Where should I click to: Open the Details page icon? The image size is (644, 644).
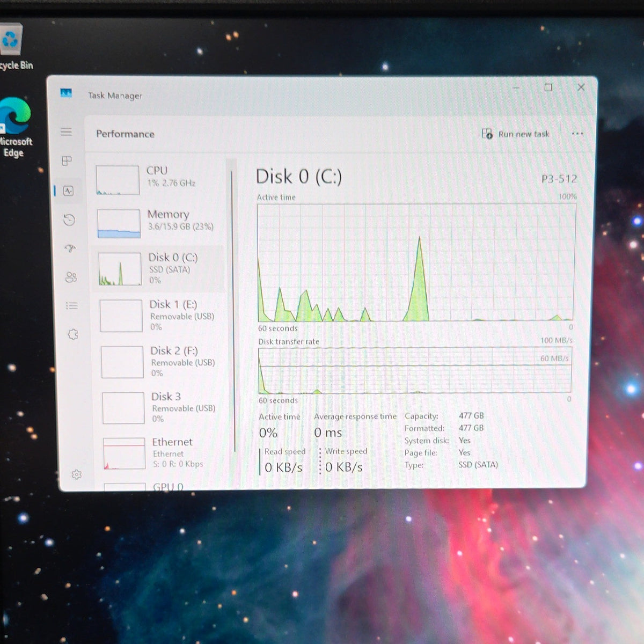pos(72,305)
